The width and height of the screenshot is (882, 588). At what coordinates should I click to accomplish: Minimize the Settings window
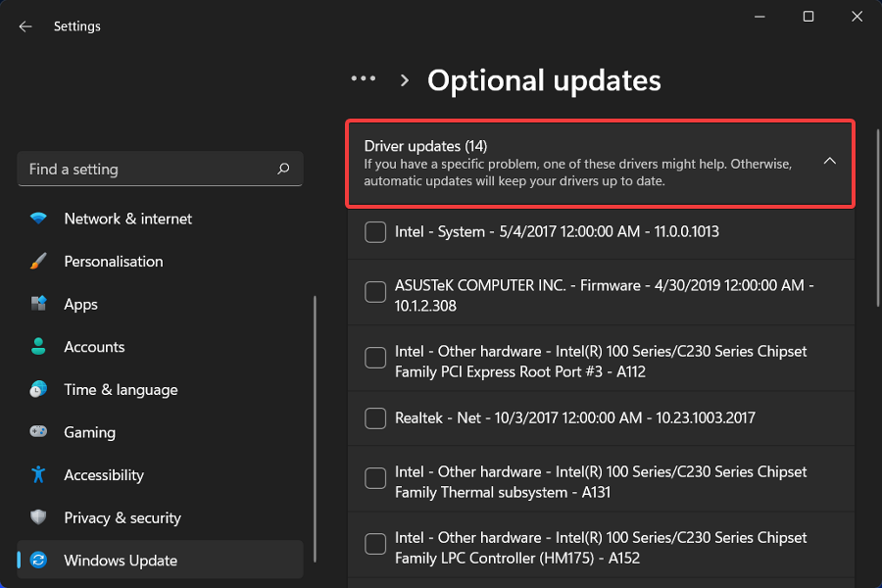[x=759, y=17]
